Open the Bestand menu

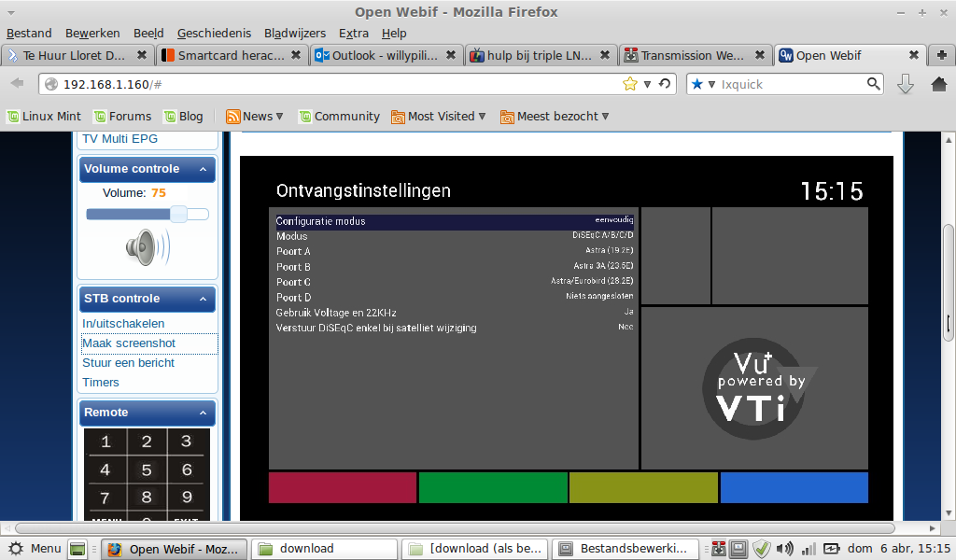(29, 34)
